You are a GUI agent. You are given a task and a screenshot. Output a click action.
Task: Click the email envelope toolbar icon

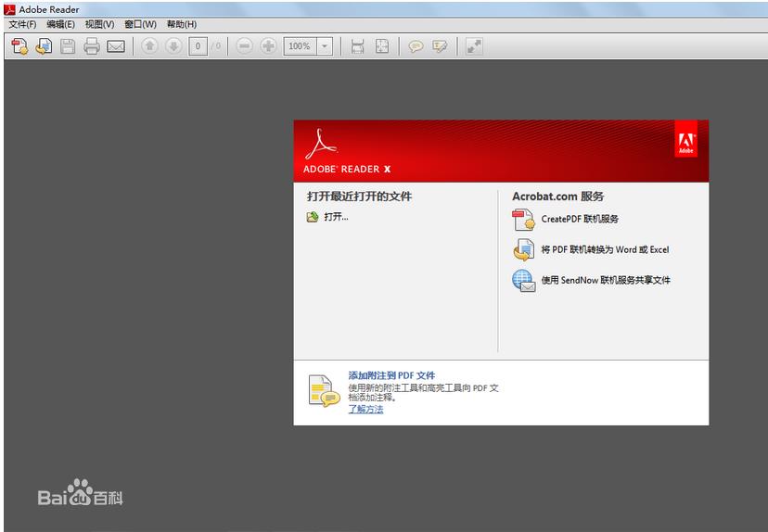116,46
